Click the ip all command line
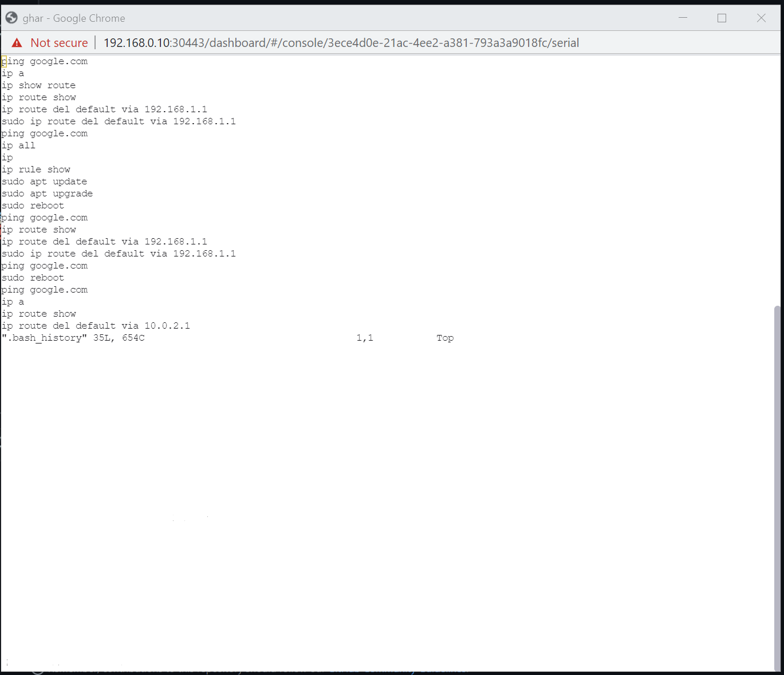This screenshot has width=784, height=675. [19, 145]
